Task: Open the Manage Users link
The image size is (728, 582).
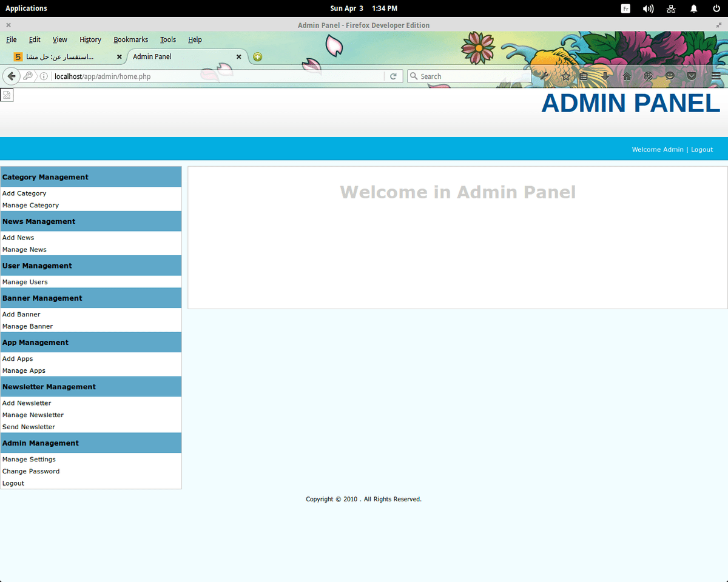Action: 25,282
